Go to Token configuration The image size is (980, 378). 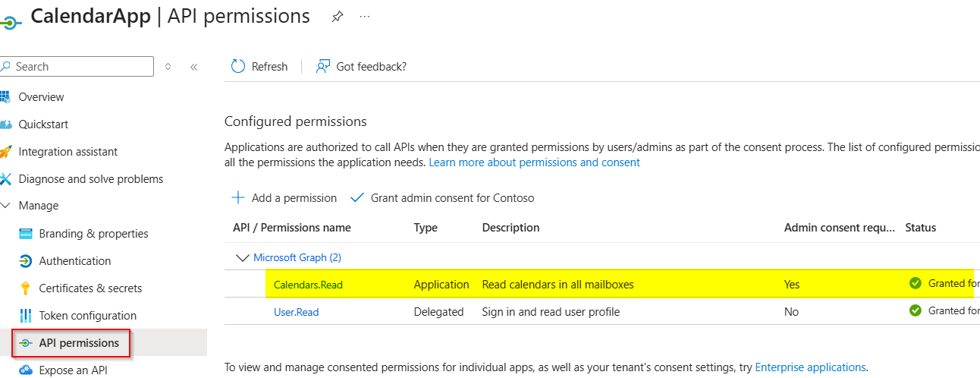click(x=88, y=316)
